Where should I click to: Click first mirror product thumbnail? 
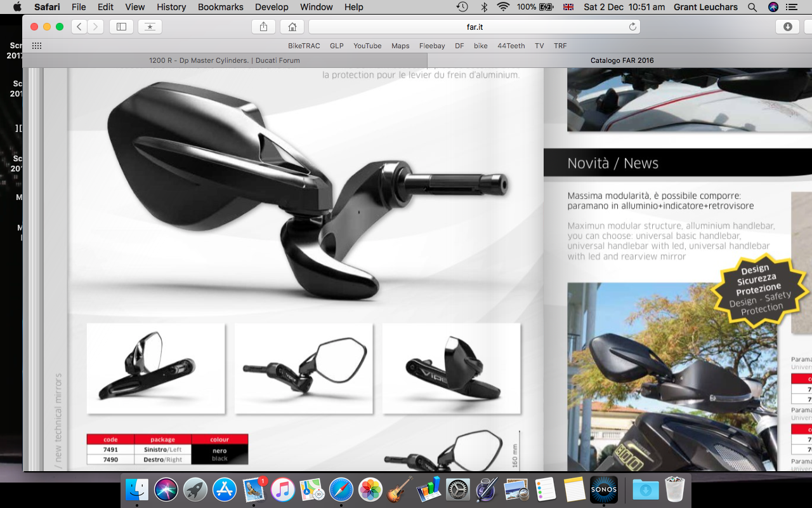(x=155, y=368)
